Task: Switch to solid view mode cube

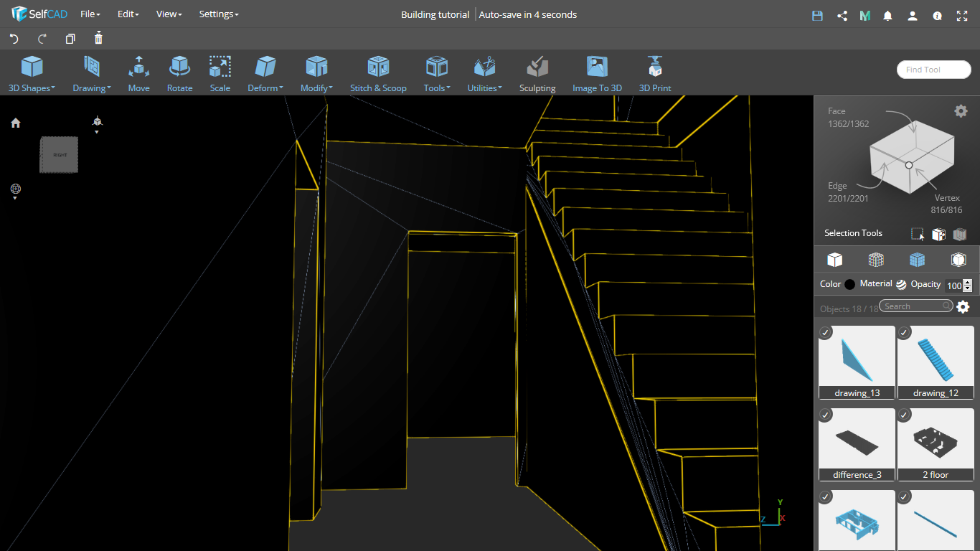Action: [834, 259]
